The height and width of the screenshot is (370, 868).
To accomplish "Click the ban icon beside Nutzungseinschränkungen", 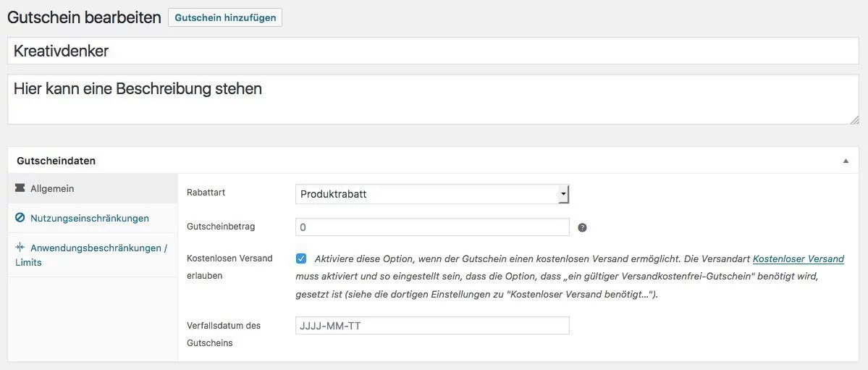I will [x=20, y=218].
